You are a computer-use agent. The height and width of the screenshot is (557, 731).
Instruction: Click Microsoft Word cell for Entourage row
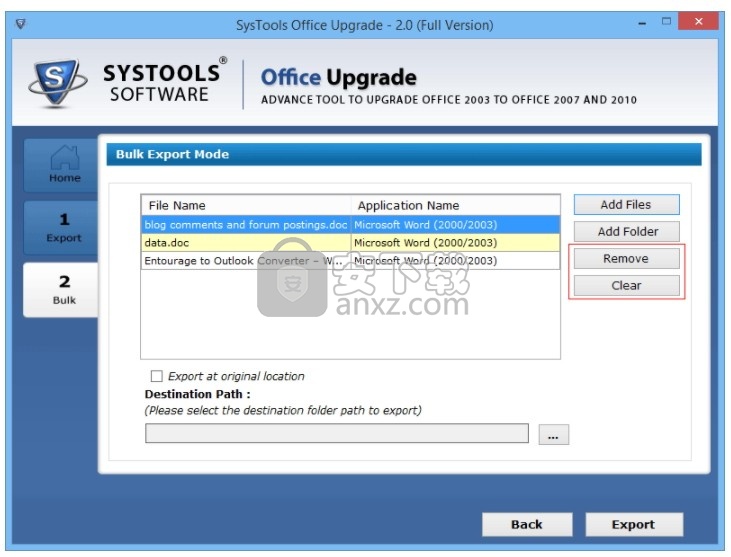tap(455, 261)
